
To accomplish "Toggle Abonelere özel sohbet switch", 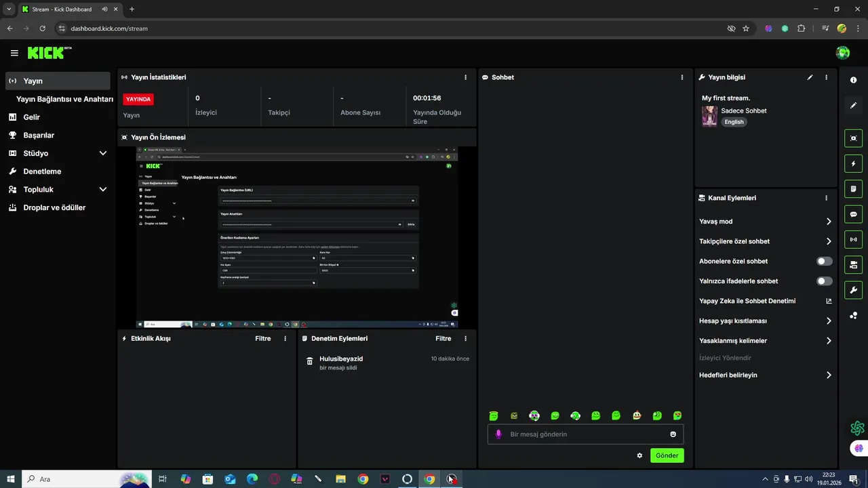I will (825, 261).
